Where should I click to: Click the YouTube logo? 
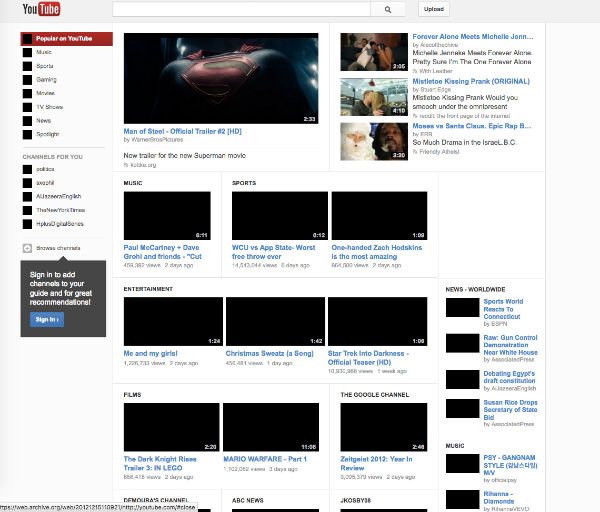point(41,10)
